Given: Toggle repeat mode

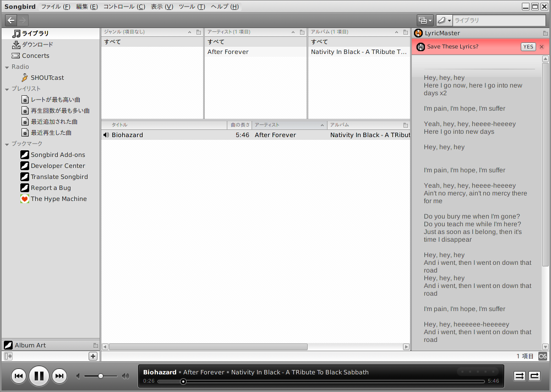Looking at the screenshot, I should pyautogui.click(x=534, y=376).
